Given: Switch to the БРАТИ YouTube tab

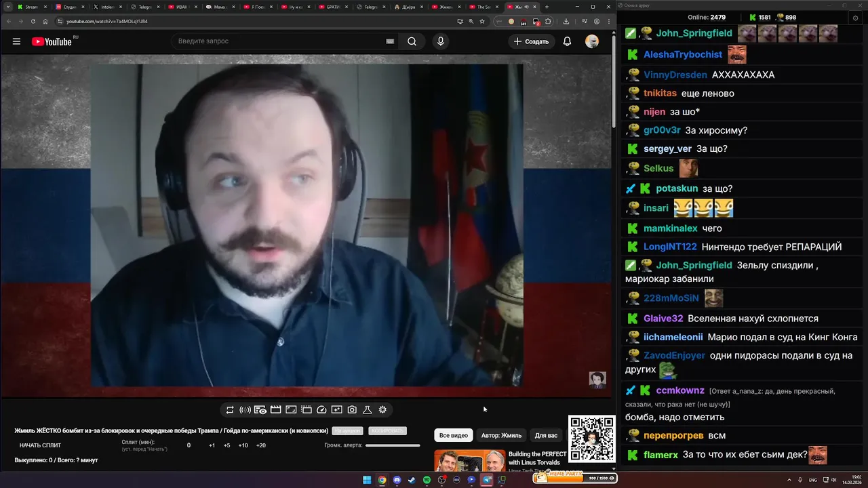Looking at the screenshot, I should click(x=334, y=7).
